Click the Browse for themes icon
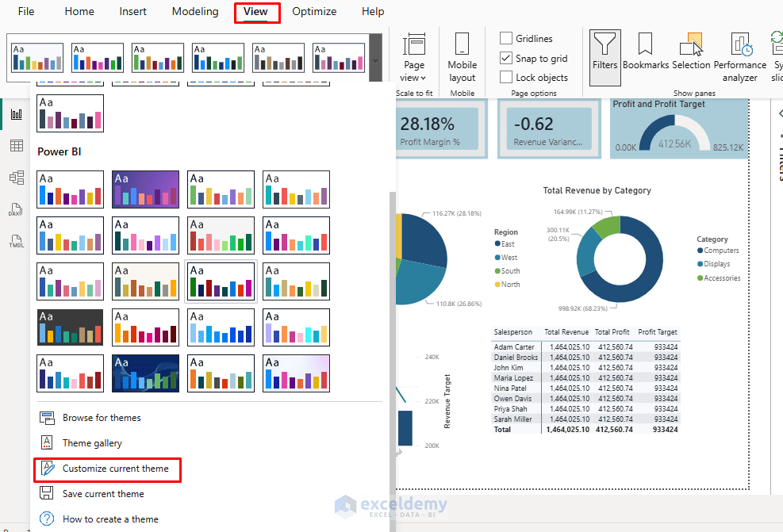 point(47,418)
